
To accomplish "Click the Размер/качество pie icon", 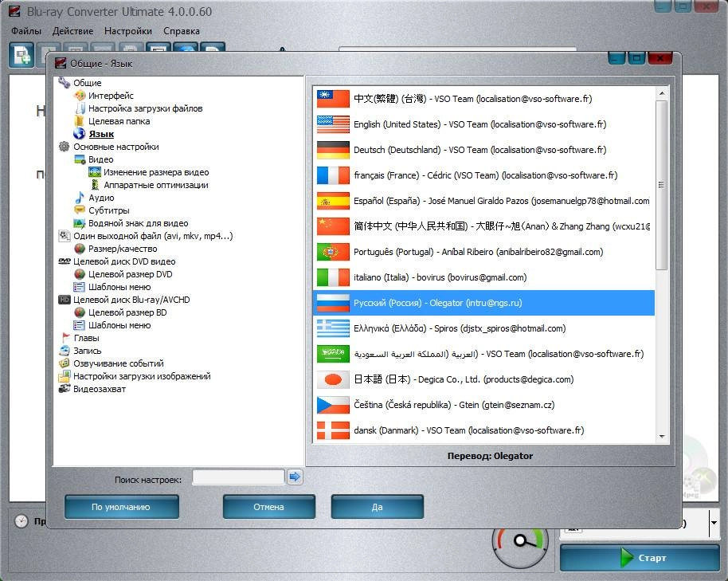I will coord(80,249).
